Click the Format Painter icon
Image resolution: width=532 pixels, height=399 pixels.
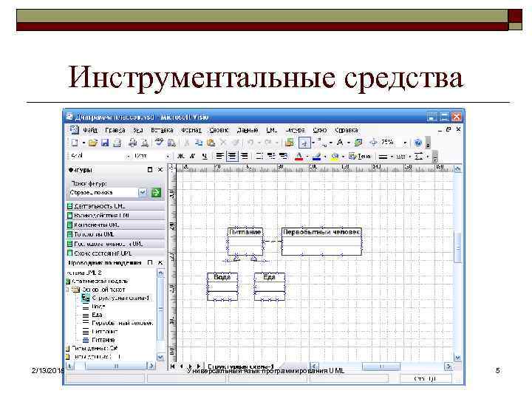pyautogui.click(x=236, y=143)
